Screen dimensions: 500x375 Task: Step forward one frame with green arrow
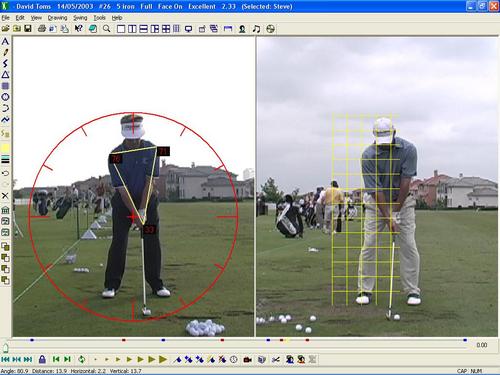(x=67, y=359)
